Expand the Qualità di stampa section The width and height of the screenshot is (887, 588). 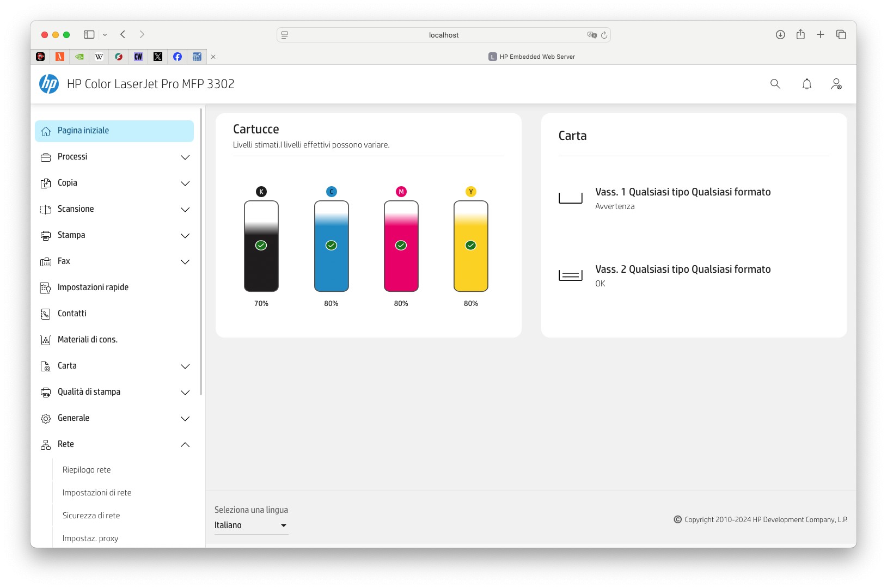[x=185, y=393]
